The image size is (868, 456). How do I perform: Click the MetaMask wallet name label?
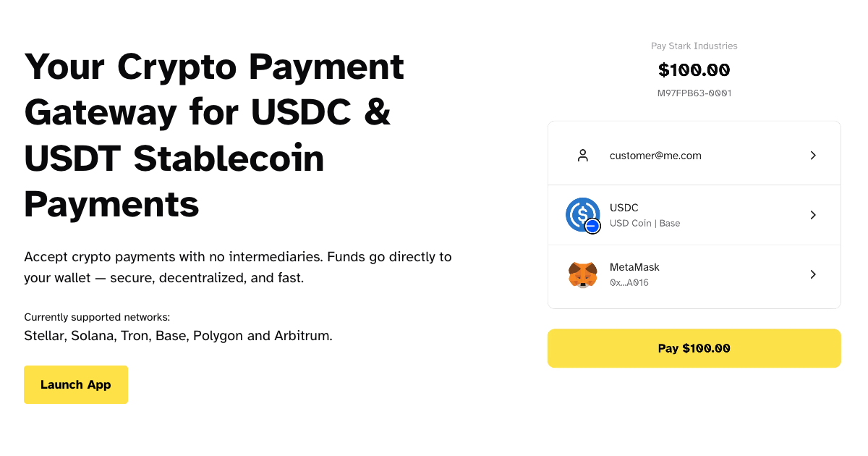tap(634, 267)
